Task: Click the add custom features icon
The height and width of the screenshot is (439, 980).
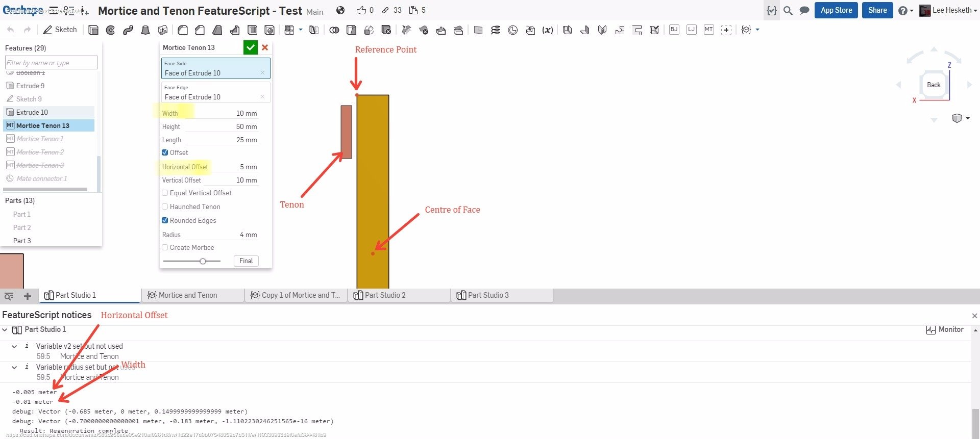Action: click(726, 30)
